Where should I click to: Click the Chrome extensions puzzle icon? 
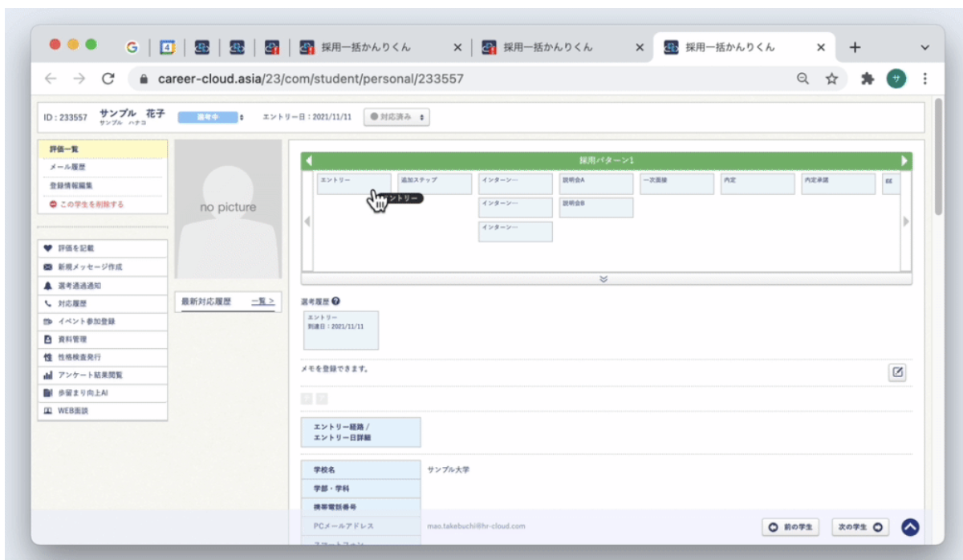[867, 79]
